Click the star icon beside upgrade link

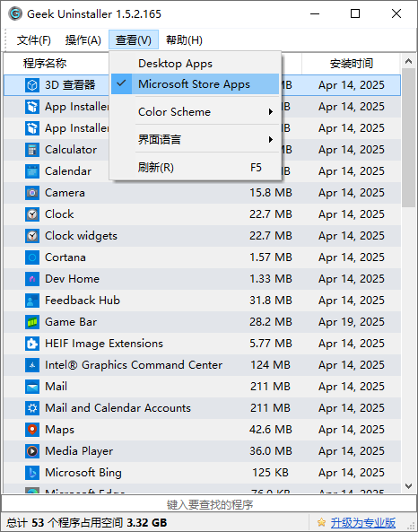click(321, 522)
